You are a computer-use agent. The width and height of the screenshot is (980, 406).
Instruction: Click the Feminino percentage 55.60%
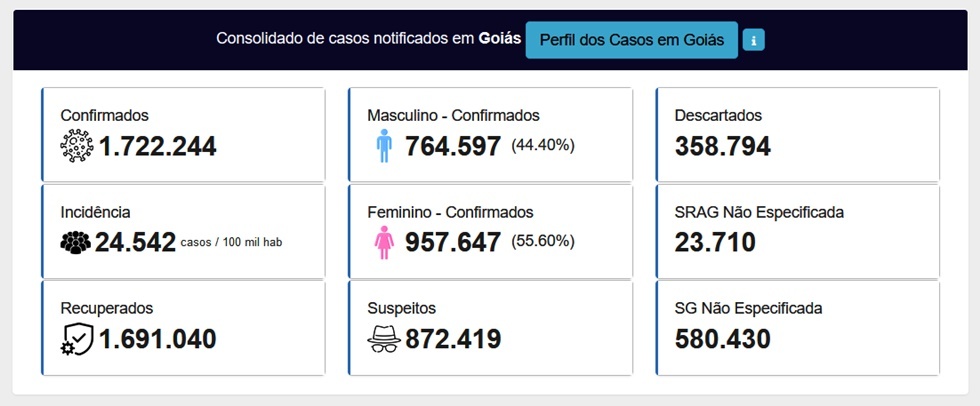542,242
